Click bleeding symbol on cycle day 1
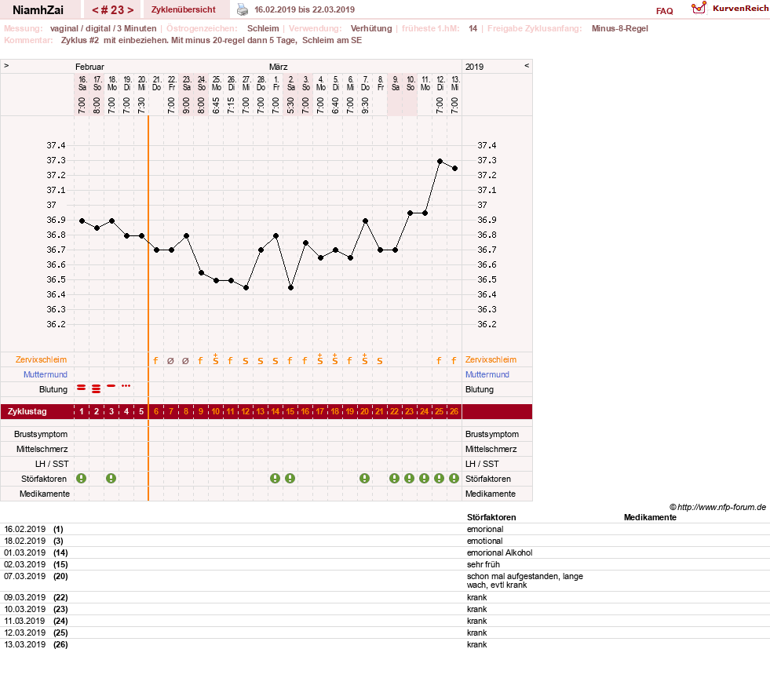Image resolution: width=770 pixels, height=700 pixels. tap(82, 388)
